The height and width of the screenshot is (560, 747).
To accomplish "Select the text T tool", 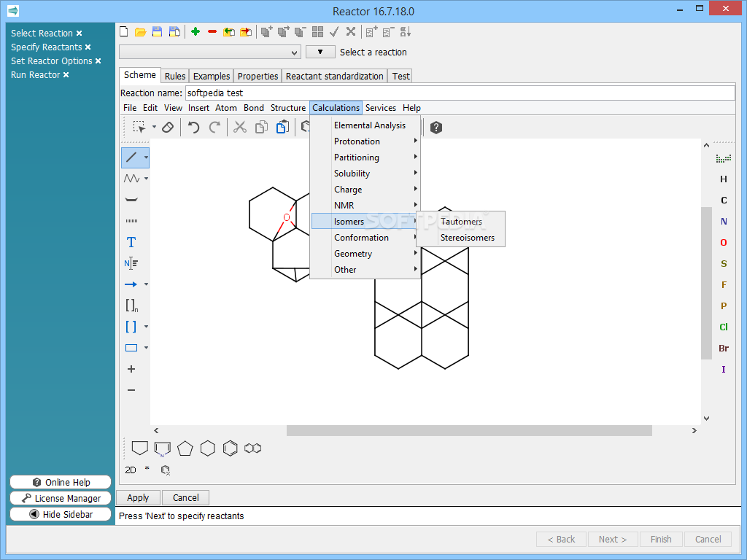I will [131, 242].
